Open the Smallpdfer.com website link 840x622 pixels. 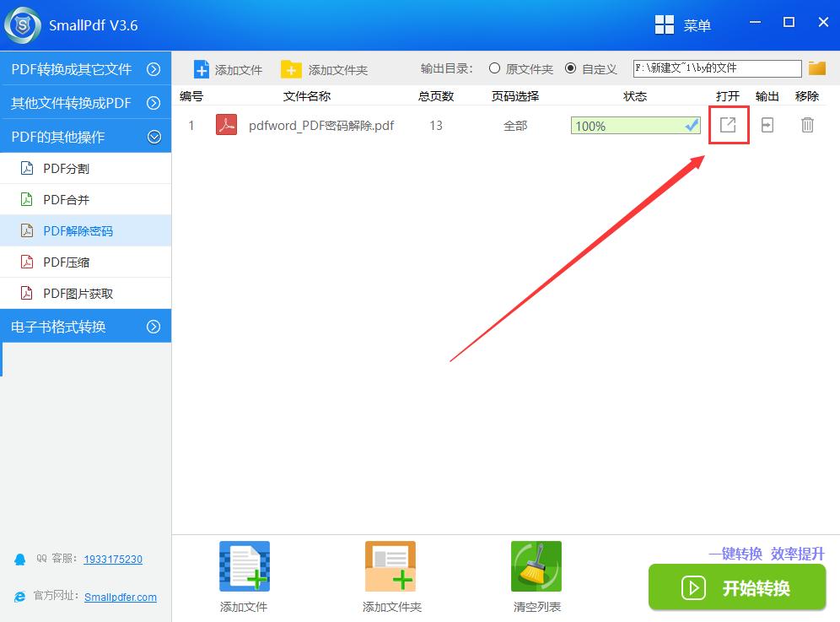click(121, 597)
